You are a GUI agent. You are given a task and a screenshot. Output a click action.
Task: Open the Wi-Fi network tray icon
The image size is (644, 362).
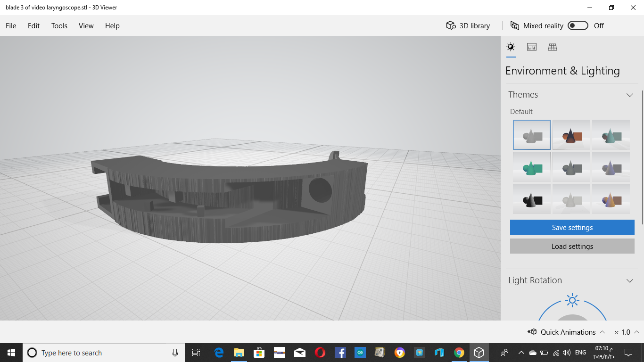click(556, 353)
